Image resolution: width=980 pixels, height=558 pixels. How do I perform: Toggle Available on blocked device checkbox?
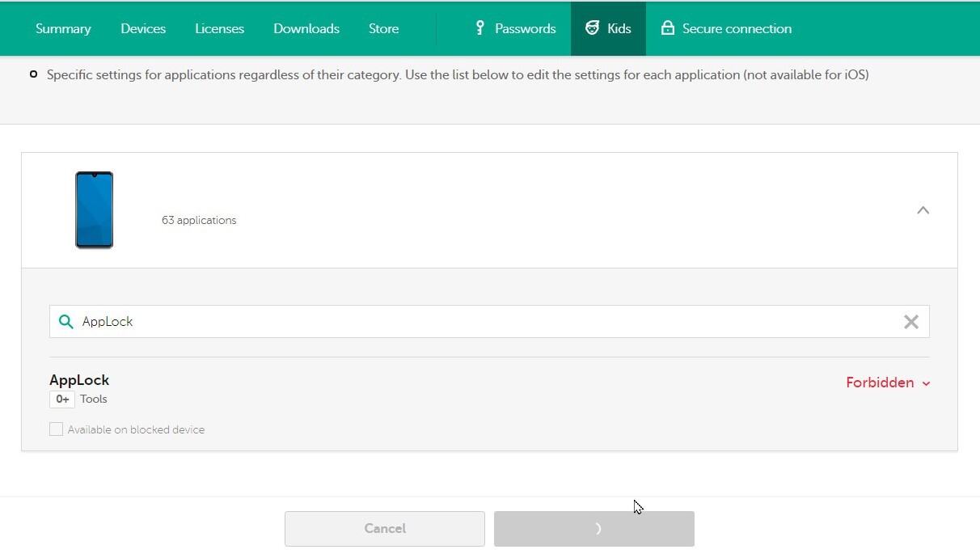pos(56,429)
